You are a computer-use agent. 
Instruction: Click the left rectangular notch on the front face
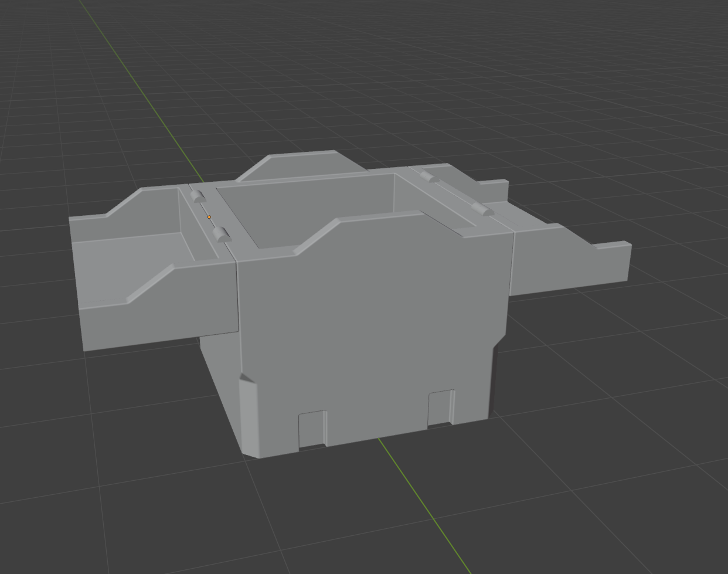click(312, 429)
